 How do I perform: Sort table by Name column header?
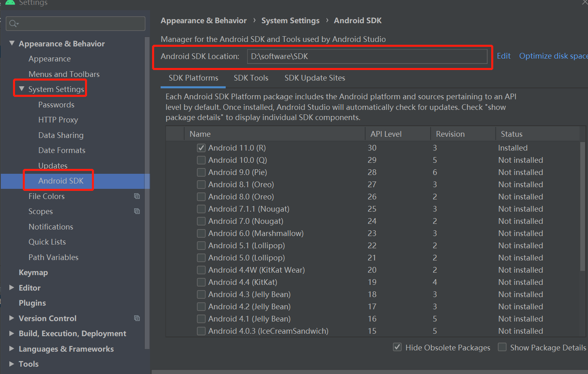[274, 134]
